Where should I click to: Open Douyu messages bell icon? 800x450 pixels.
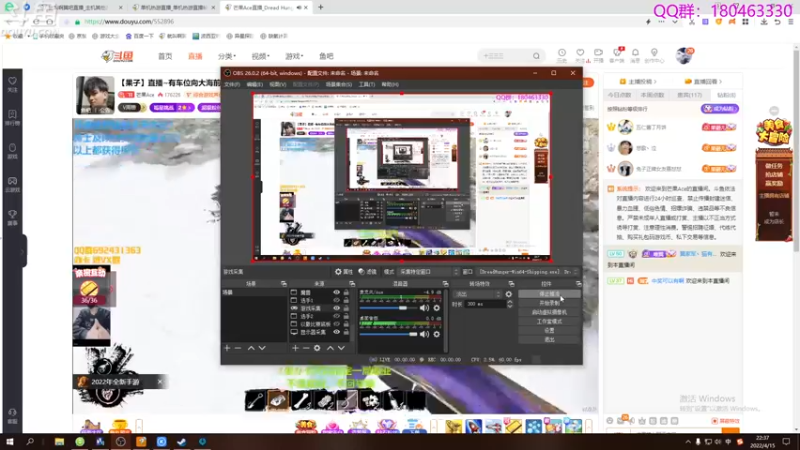(635, 55)
